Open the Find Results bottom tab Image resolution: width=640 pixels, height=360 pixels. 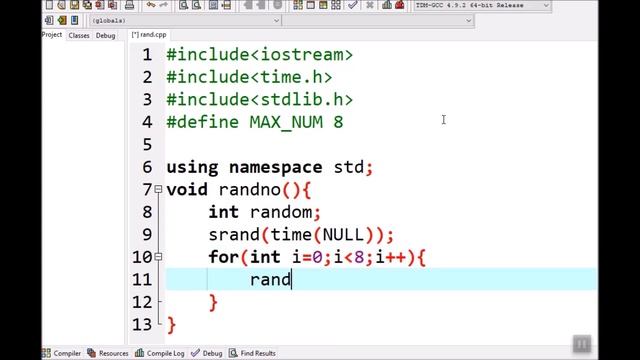click(252, 353)
